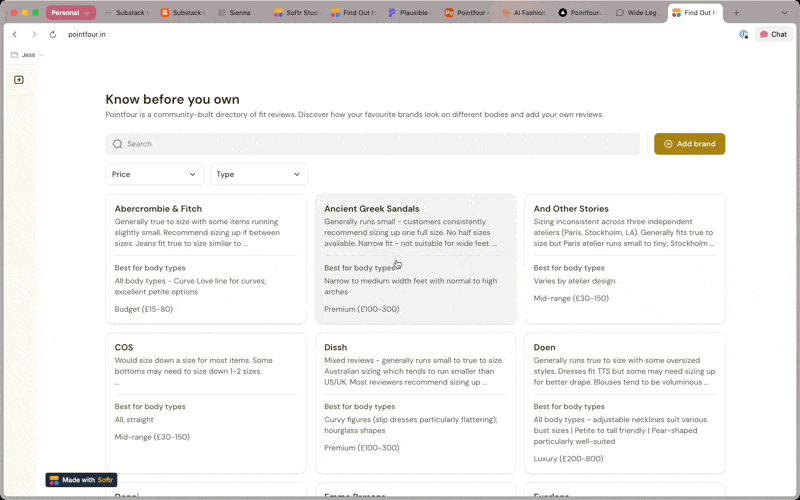
Task: Select the active Find Out H tab
Action: pyautogui.click(x=696, y=13)
